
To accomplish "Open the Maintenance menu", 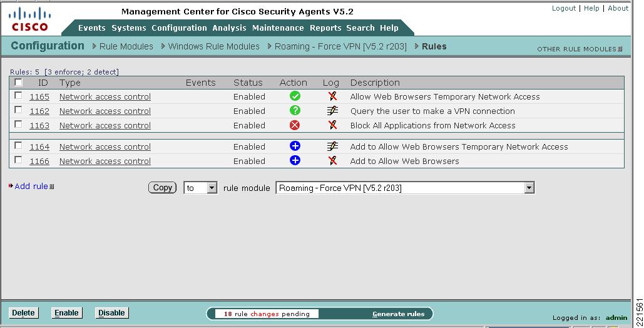I will (278, 28).
